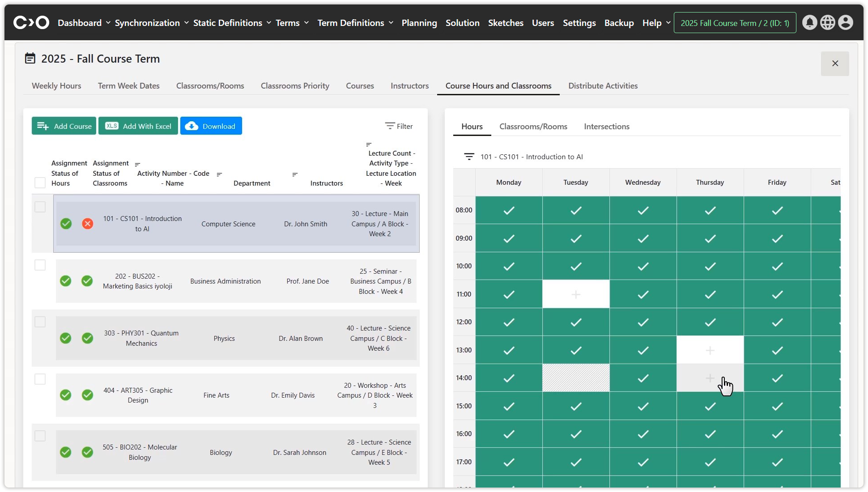Click the filter icon beside CS101 course title
The image size is (868, 492).
click(x=469, y=157)
